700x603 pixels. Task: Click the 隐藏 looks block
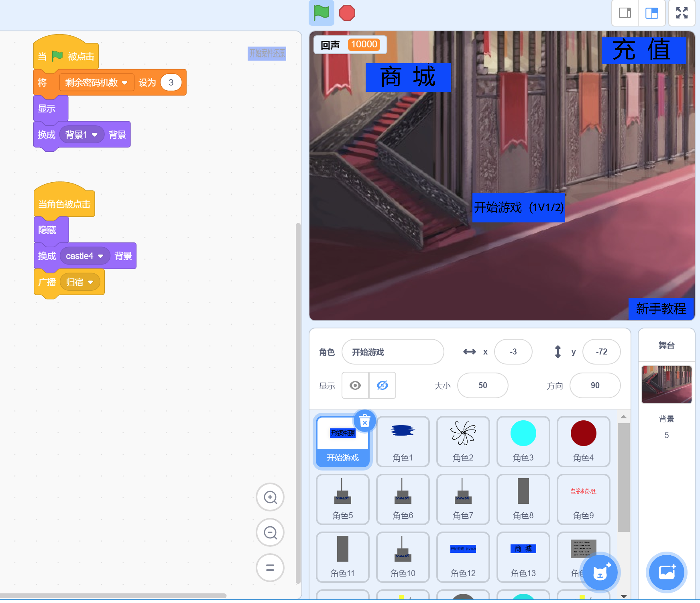point(51,230)
